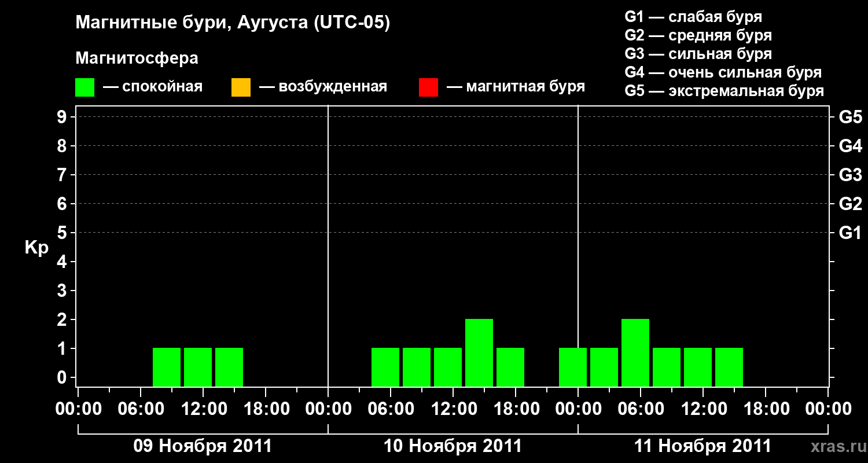Select the title 'Магнитные бури, Аугуста (UTC-05)'
Viewport: 868px width, 463px height.
233,23
